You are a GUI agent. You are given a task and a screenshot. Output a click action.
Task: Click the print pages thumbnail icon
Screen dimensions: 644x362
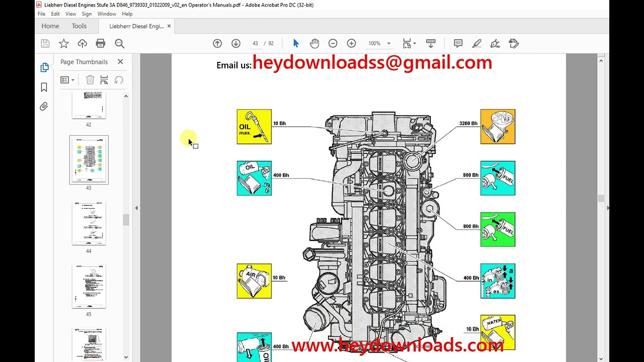[104, 80]
